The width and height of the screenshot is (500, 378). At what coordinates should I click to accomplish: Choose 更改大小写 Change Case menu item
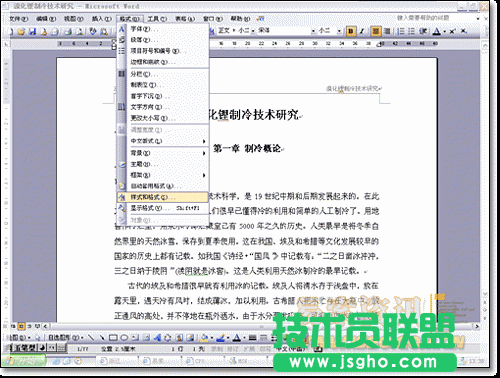coord(163,118)
